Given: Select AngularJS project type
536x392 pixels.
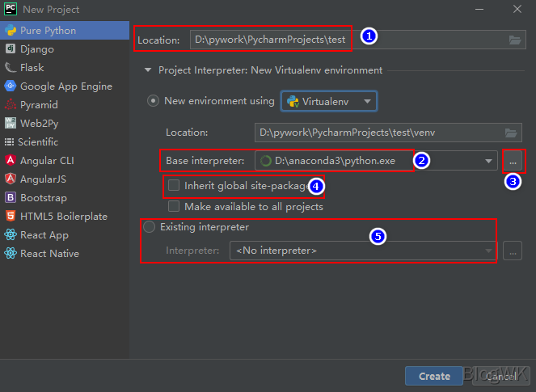Looking at the screenshot, I should 65,179.
